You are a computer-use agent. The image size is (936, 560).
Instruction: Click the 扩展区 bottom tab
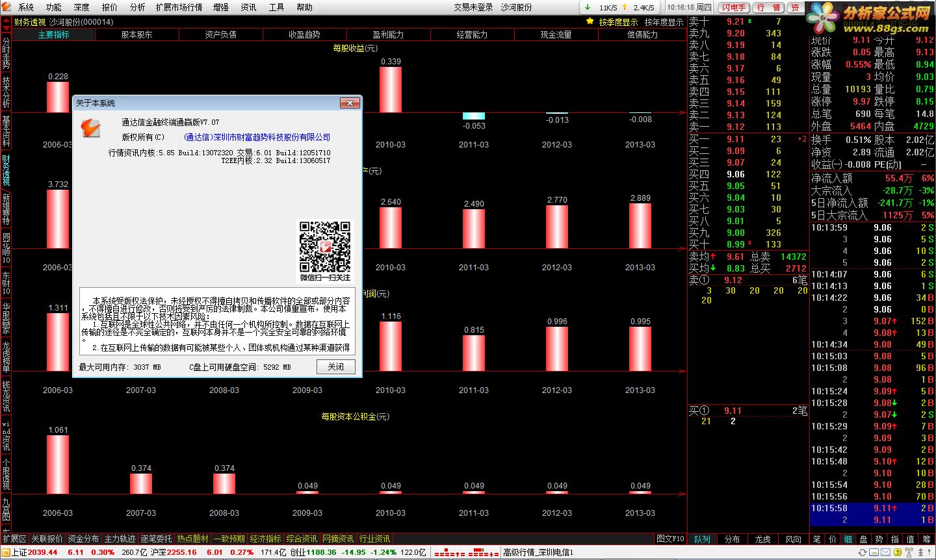click(14, 539)
